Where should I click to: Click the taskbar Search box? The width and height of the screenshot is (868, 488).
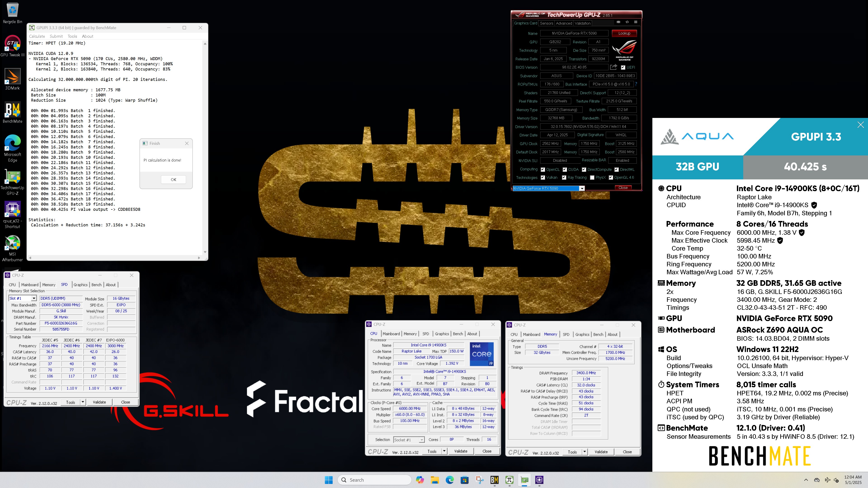pyautogui.click(x=374, y=480)
